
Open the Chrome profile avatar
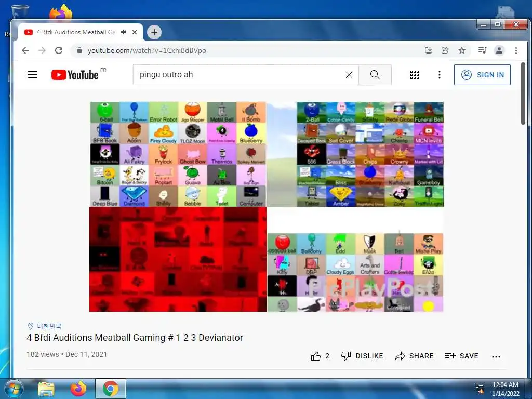click(x=499, y=50)
